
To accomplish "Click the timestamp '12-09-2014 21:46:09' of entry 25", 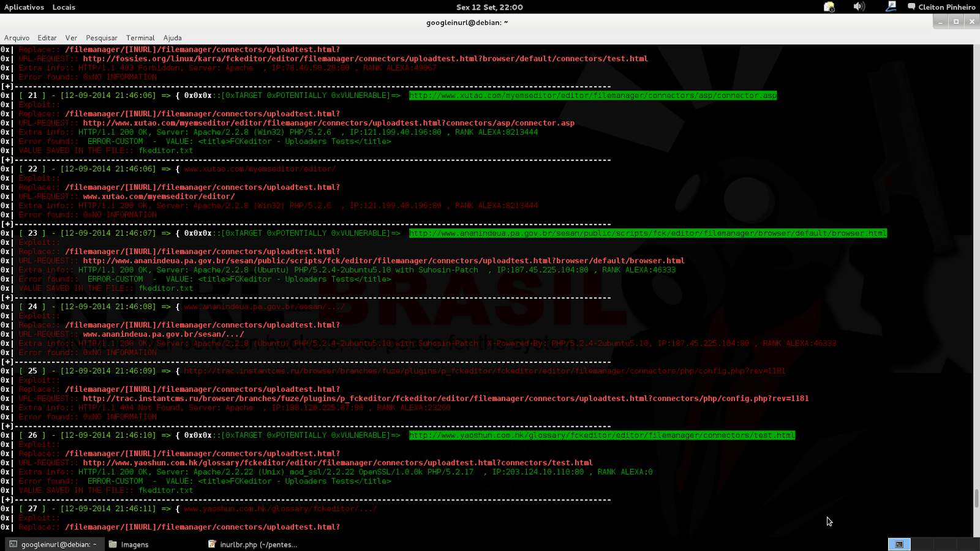I will [108, 371].
